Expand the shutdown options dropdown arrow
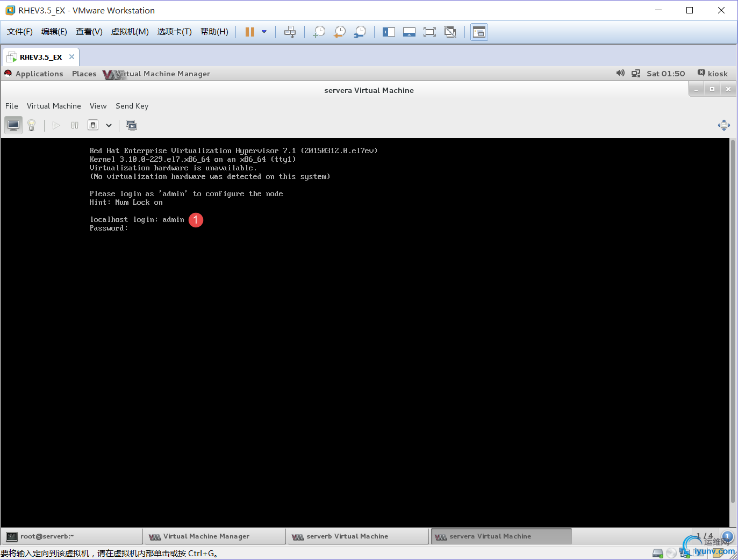Image resolution: width=738 pixels, height=560 pixels. click(x=109, y=125)
